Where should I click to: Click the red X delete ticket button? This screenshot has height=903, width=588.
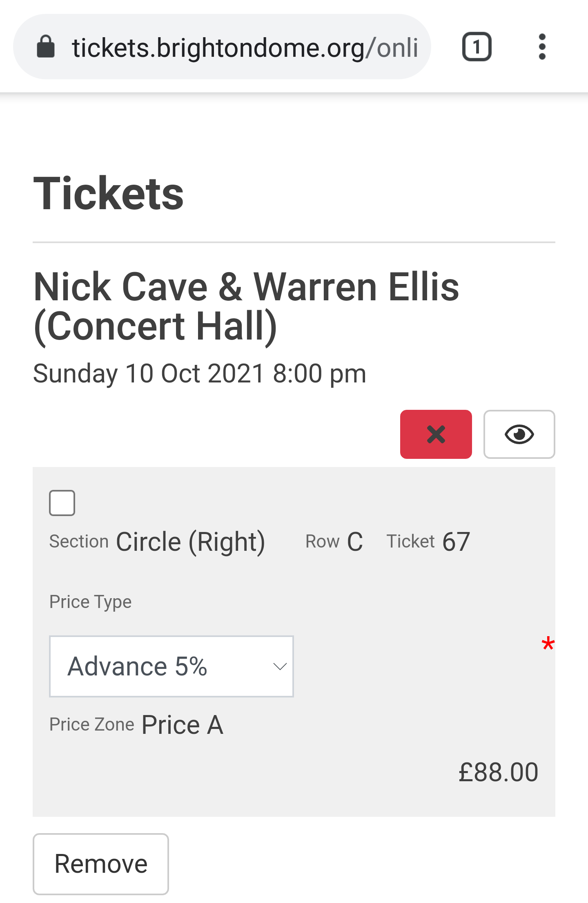[436, 434]
